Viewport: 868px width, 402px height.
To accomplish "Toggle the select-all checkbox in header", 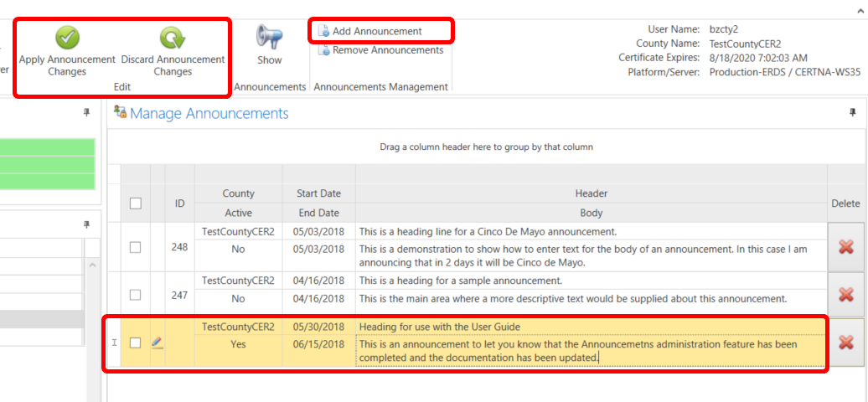I will point(136,203).
